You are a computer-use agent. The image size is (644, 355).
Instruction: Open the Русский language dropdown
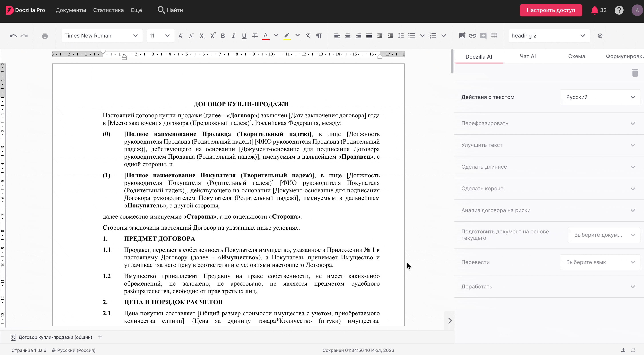600,97
